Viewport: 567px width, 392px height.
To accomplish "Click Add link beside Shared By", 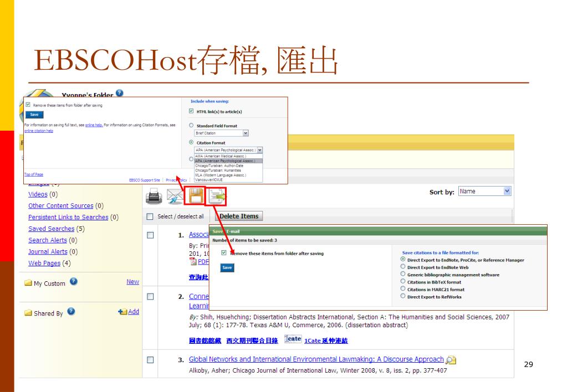I will pyautogui.click(x=134, y=312).
